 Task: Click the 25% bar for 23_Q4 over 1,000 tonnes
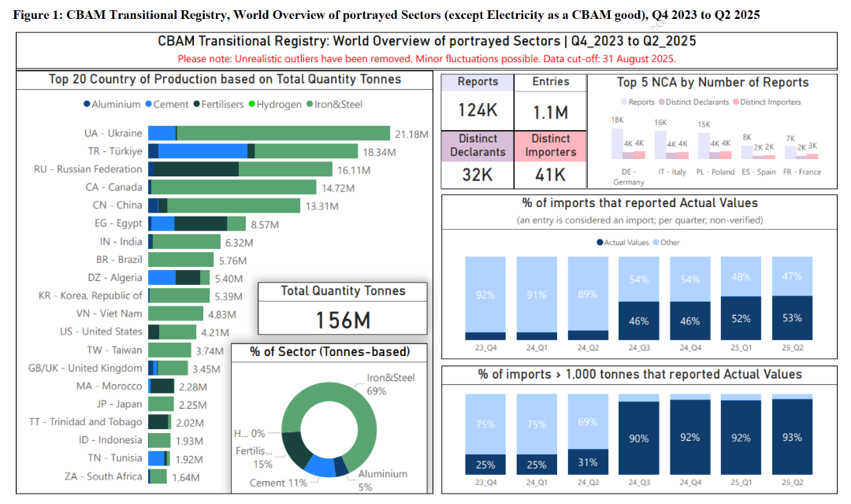pos(485,465)
